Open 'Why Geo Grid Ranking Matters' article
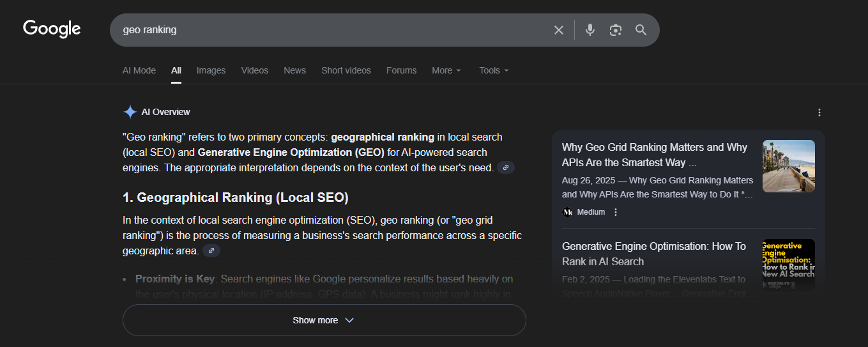 click(655, 155)
